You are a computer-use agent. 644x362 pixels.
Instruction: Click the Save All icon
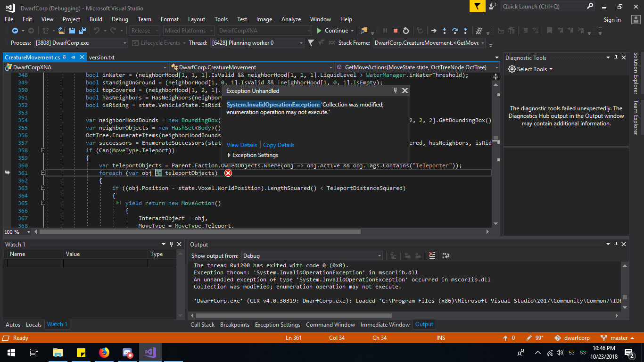[x=82, y=31]
